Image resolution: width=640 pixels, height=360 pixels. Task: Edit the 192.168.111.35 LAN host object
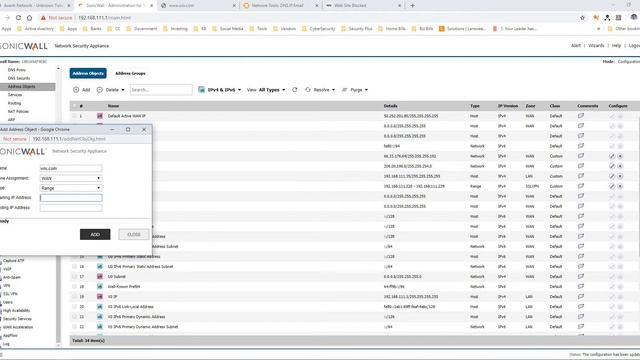612,176
